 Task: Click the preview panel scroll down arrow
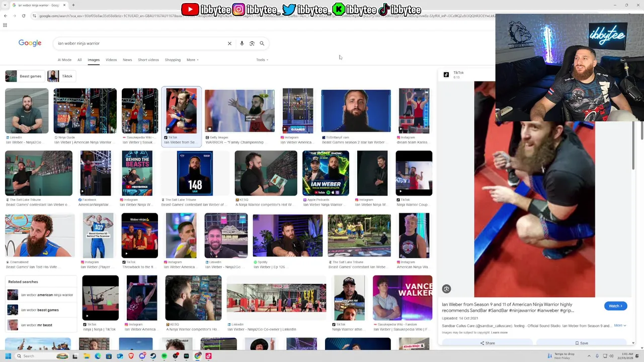tap(633, 343)
